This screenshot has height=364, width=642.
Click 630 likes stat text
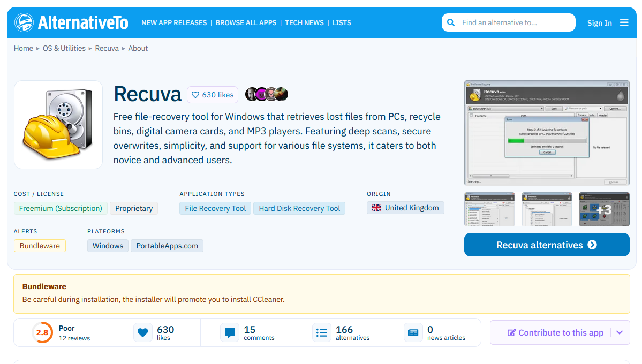click(165, 333)
